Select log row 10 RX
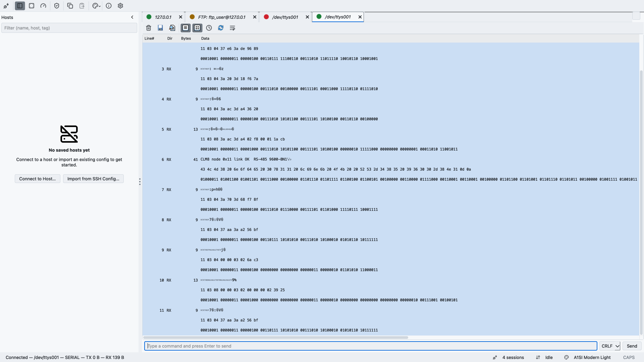This screenshot has height=362, width=644. point(391,280)
